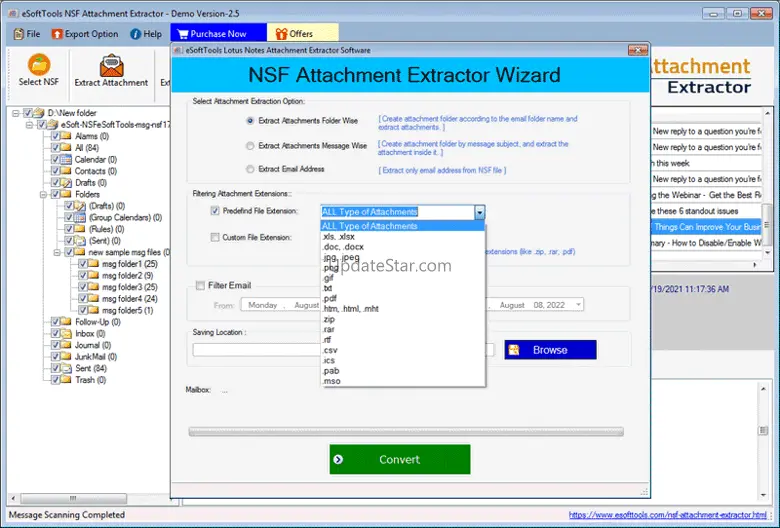Click the JunkMail folder icon
The image size is (780, 528).
coord(66,356)
